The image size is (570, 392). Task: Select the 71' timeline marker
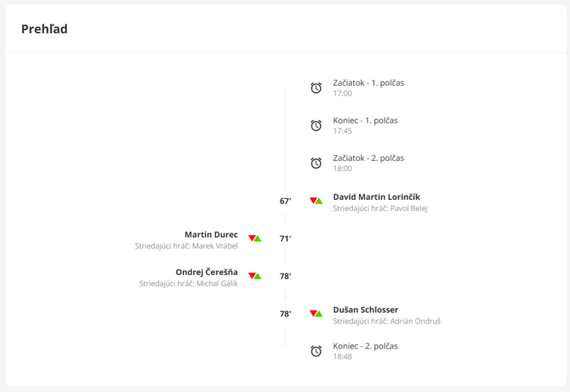[x=285, y=239]
